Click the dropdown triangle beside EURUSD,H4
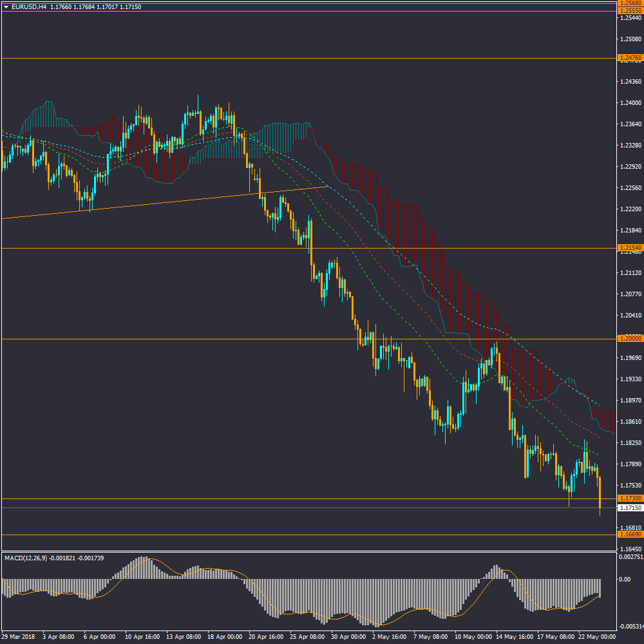This screenshot has width=644, height=644. pyautogui.click(x=6, y=6)
